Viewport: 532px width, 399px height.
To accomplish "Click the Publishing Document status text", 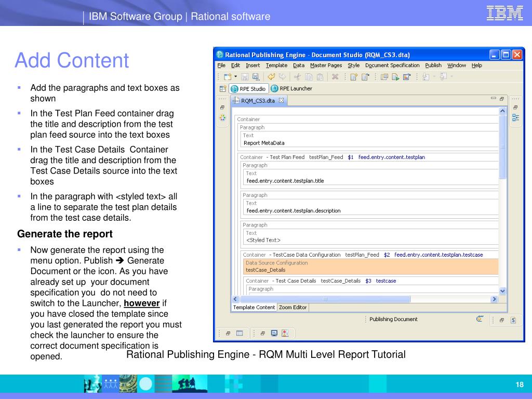I will click(393, 320).
